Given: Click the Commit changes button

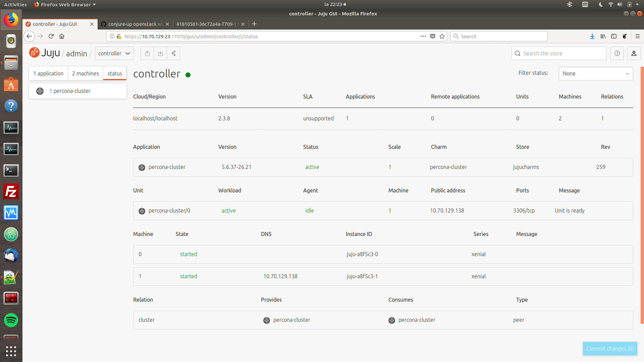Looking at the screenshot, I should 609,348.
